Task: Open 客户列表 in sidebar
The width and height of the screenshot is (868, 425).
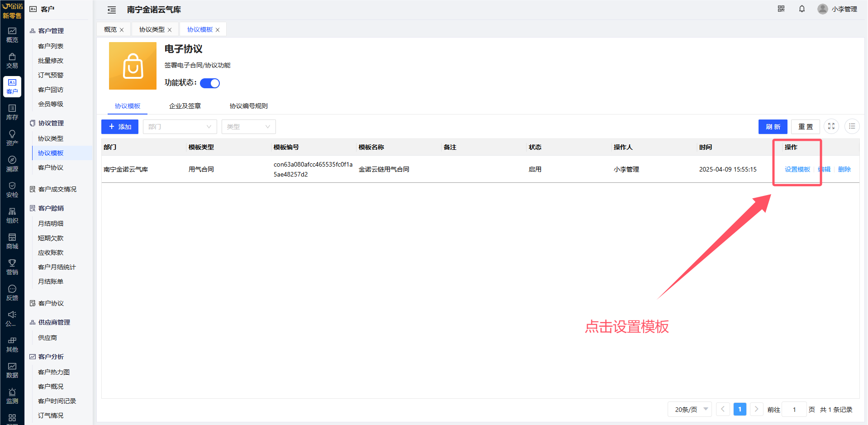Action: click(x=51, y=46)
